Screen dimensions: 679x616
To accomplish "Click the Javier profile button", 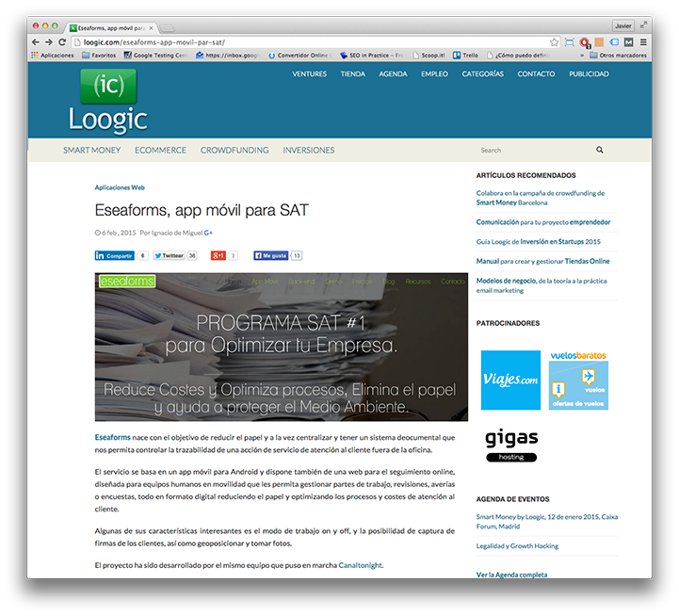I will click(x=623, y=26).
